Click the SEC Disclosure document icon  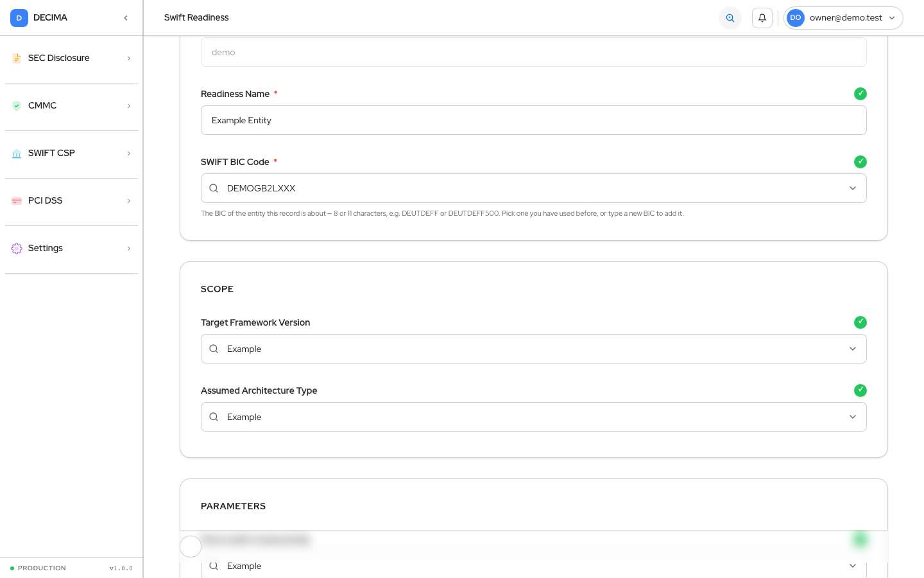coord(17,58)
